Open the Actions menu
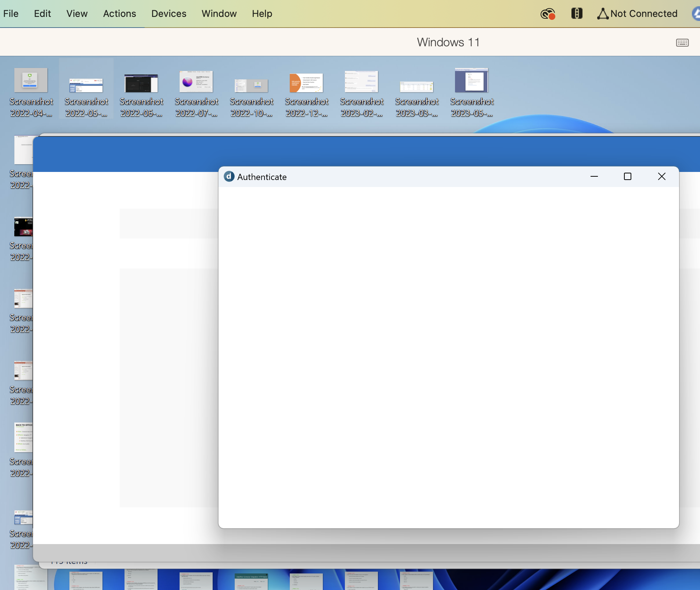 (119, 14)
